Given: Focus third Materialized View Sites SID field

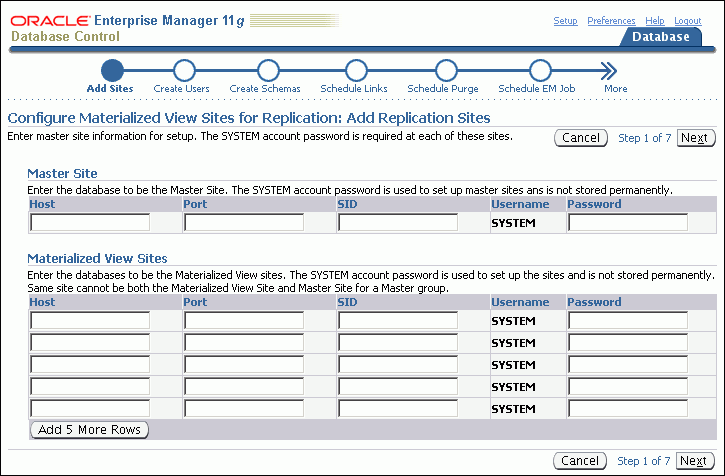Looking at the screenshot, I should tap(398, 364).
